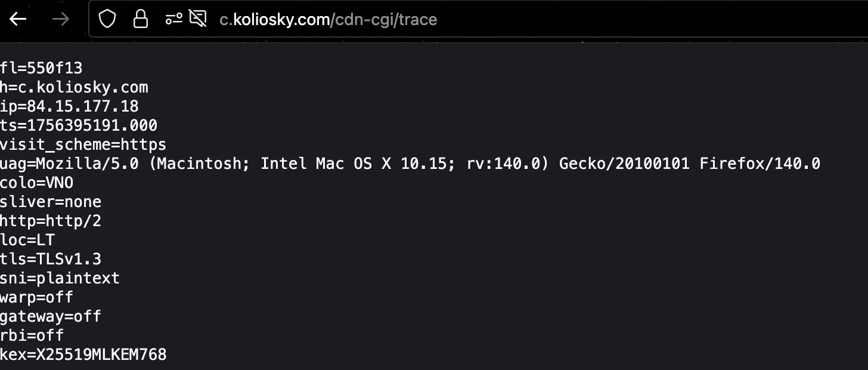The image size is (868, 370).
Task: Click the tls=TLSv1.3 line
Action: click(51, 259)
